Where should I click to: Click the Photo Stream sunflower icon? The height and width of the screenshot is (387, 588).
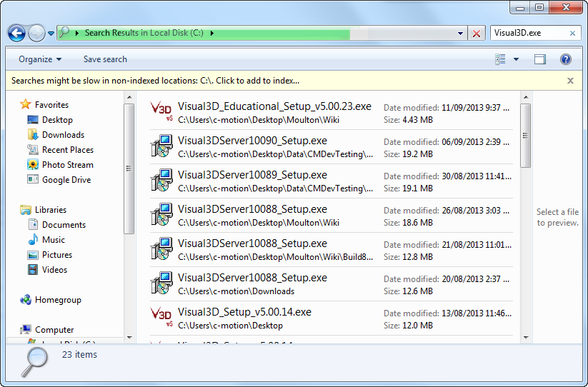pos(33,164)
